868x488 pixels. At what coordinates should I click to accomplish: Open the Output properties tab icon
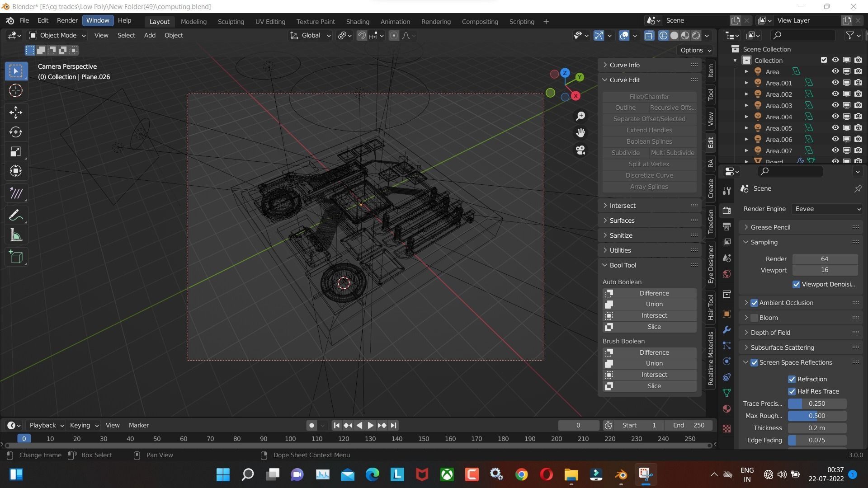(726, 226)
